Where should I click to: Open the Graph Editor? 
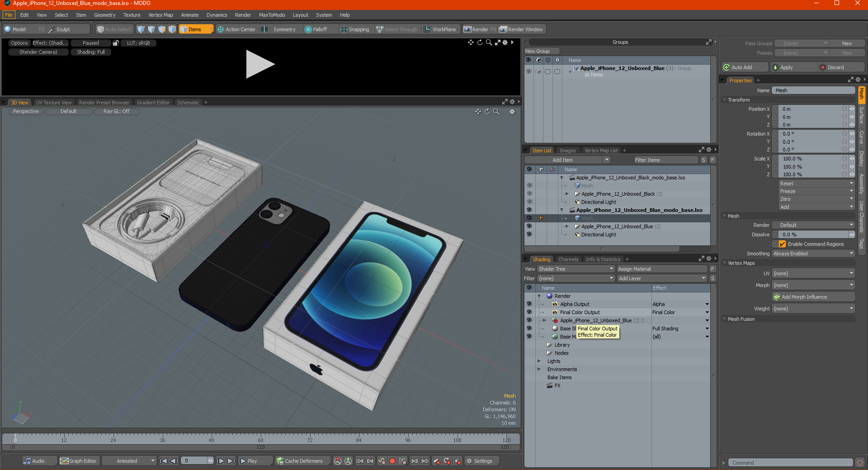78,461
